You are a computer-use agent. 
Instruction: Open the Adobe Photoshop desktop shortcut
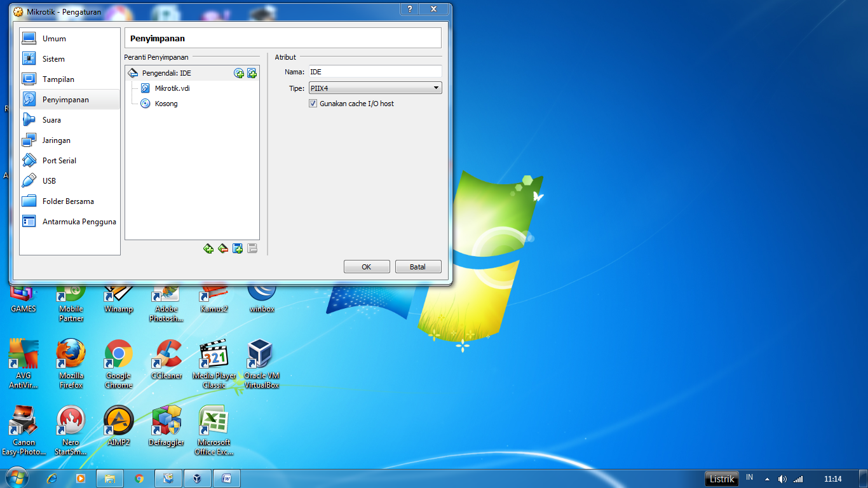166,301
